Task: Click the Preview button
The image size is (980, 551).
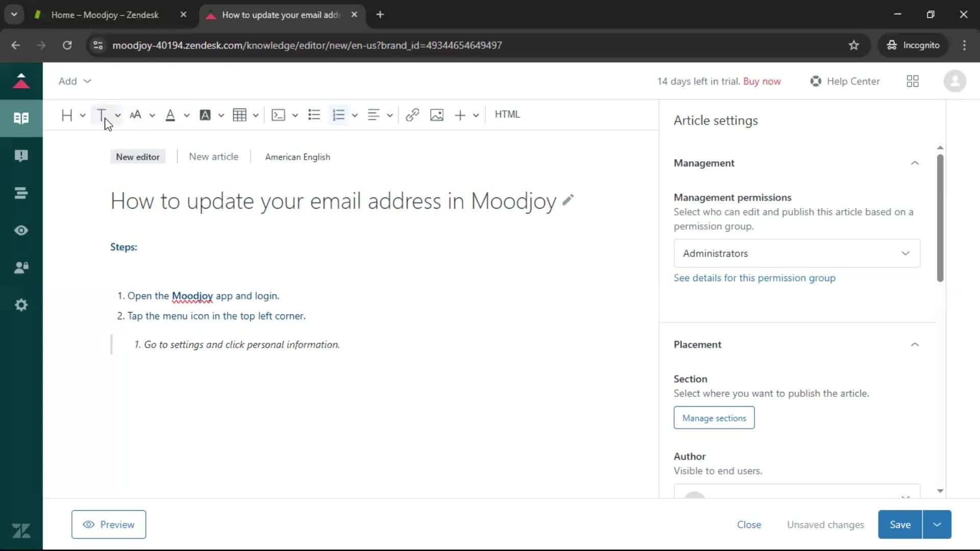Action: [x=109, y=524]
